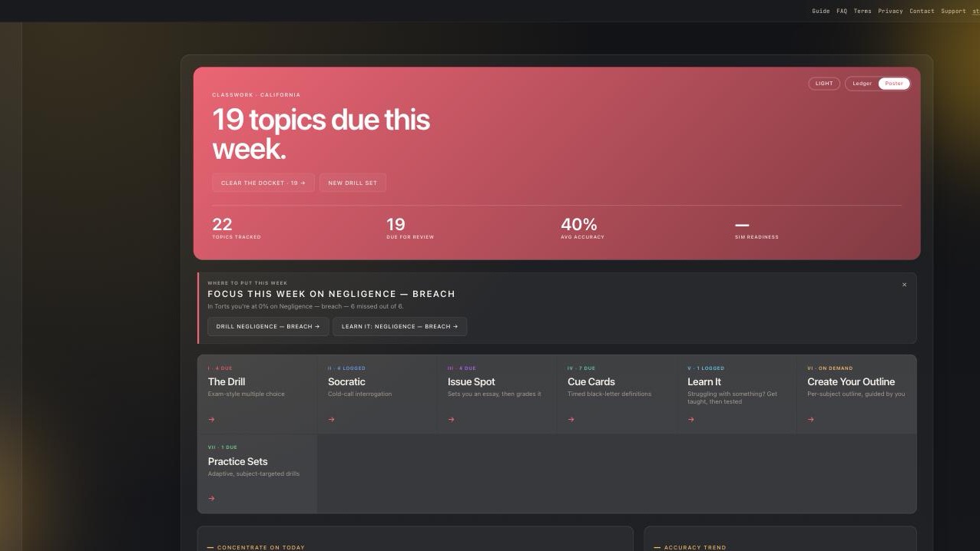The image size is (980, 551).
Task: Click 'Sets you an essay, then grades it' text
Action: click(494, 394)
